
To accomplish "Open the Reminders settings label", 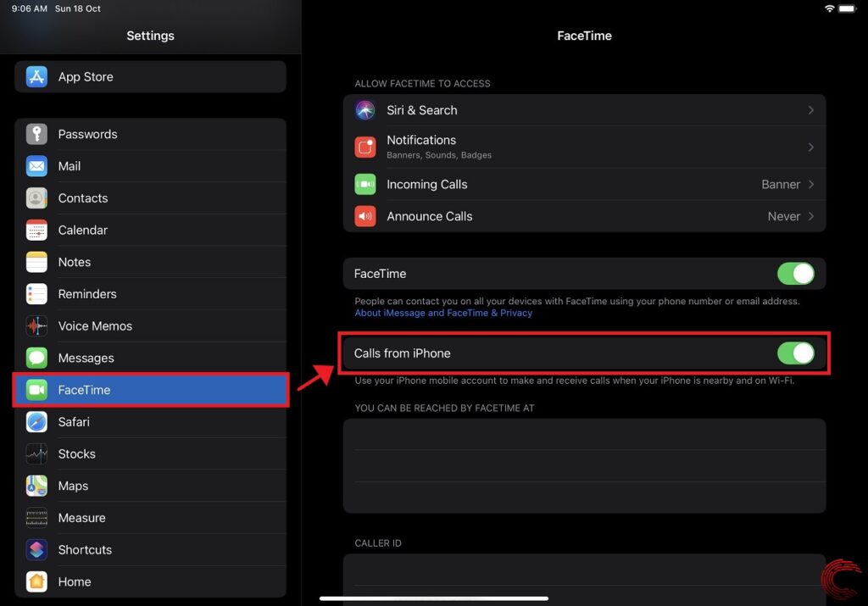I will click(x=87, y=294).
